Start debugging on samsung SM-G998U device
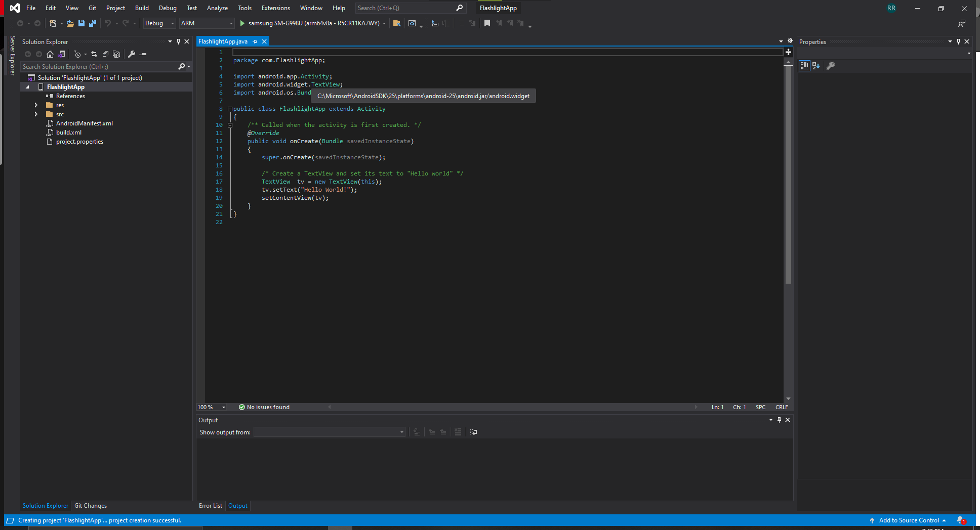 (242, 23)
